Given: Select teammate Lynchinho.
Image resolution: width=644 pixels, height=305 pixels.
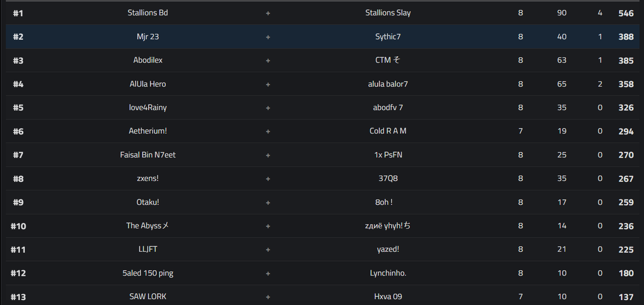Looking at the screenshot, I should click(x=388, y=273).
